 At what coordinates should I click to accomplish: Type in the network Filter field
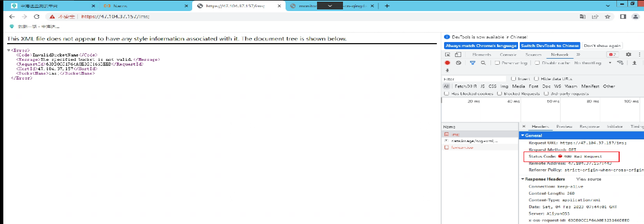click(x=475, y=79)
